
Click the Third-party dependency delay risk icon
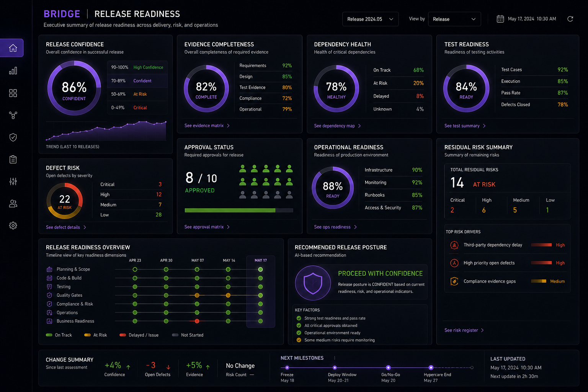[x=454, y=245]
